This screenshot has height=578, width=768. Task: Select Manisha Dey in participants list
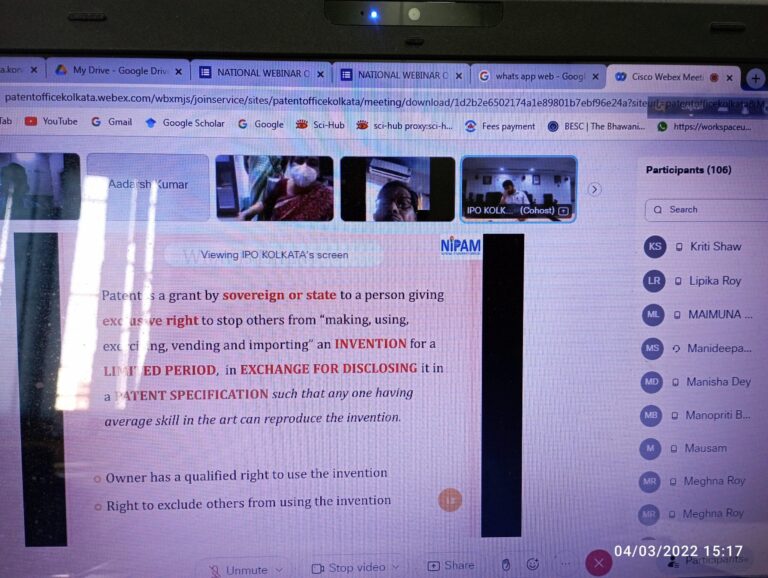pos(717,382)
